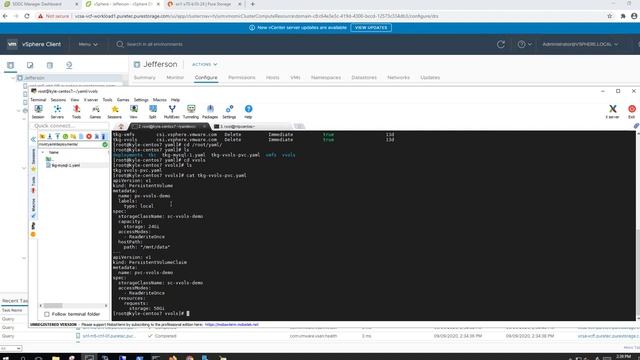Open the Sessions menu in MobaXterm
The width and height of the screenshot is (640, 360).
click(x=58, y=100)
